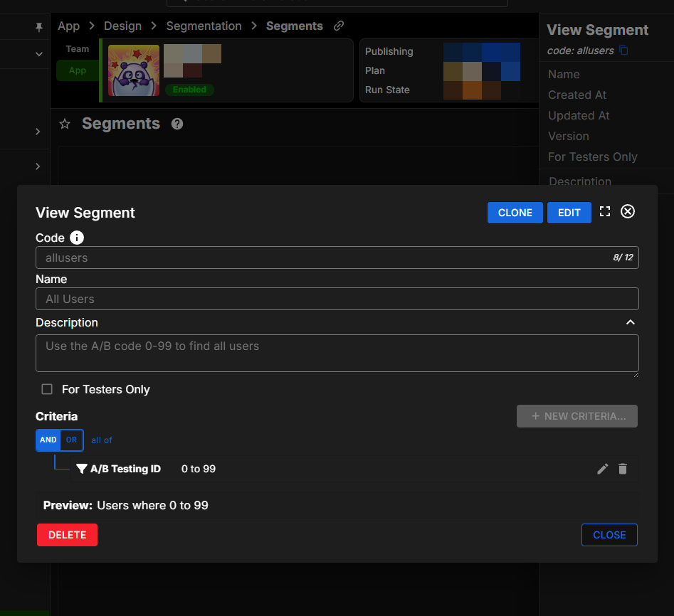Copy the segment link icon beside Segments breadcrumb
The height and width of the screenshot is (616, 674).
click(x=339, y=26)
